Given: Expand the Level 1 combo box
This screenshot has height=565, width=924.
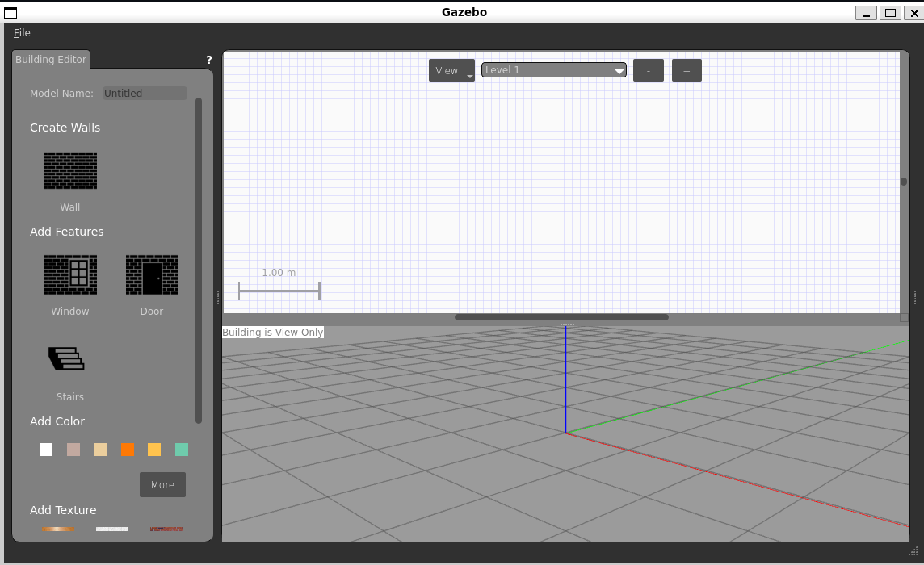Looking at the screenshot, I should click(554, 70).
